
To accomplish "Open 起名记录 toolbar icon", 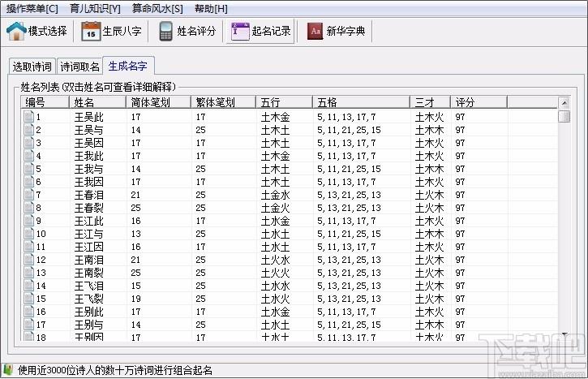I will 240,32.
